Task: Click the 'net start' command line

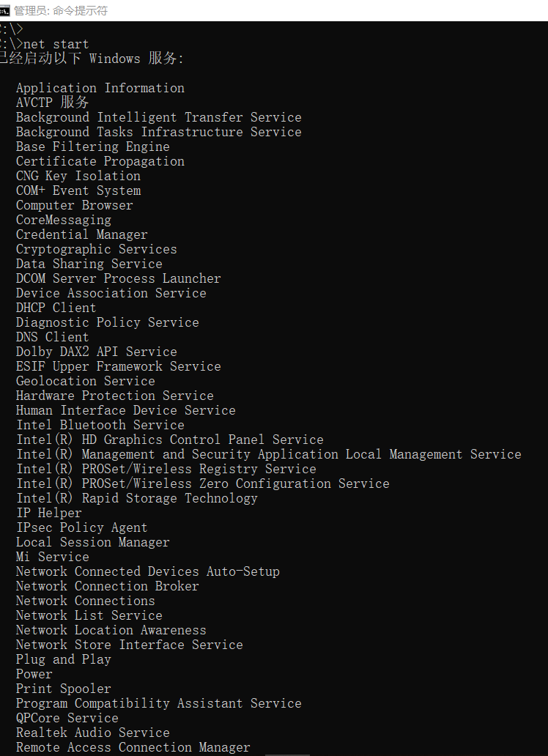Action: [56, 44]
